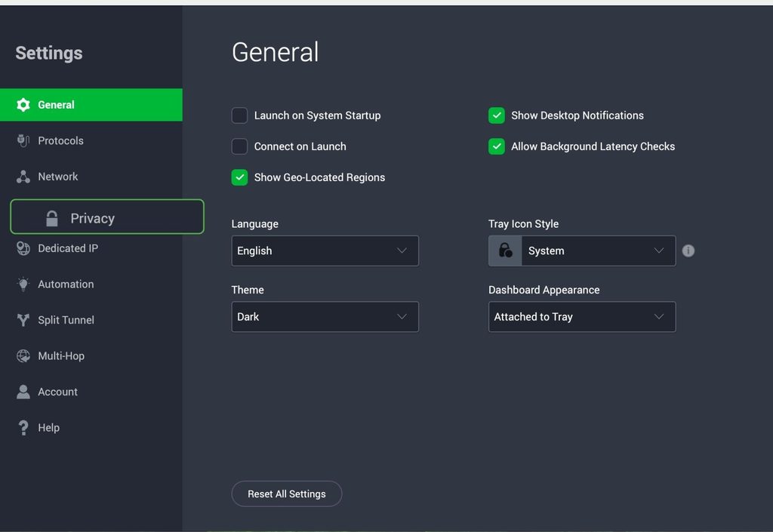Open the Automation settings section
This screenshot has width=773, height=532.
coord(91,284)
